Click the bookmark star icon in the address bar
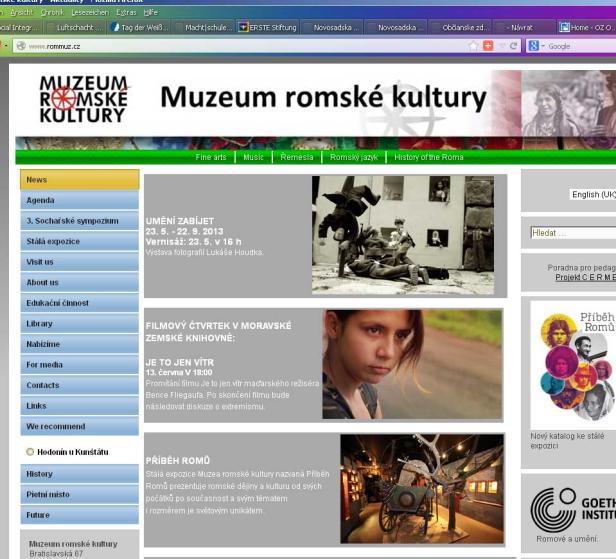616x559 pixels. 474,46
